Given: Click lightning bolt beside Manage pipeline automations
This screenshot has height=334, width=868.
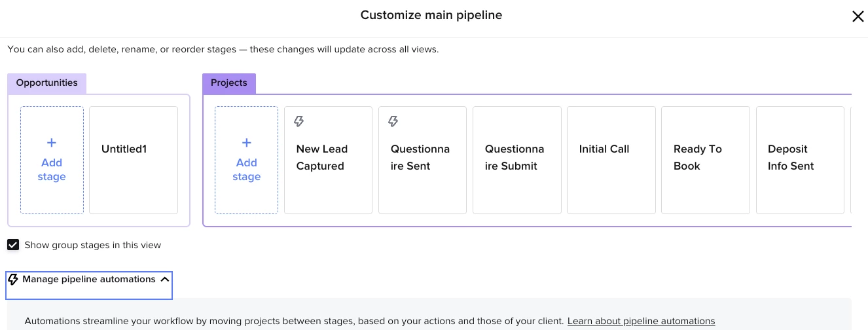Looking at the screenshot, I should (13, 280).
